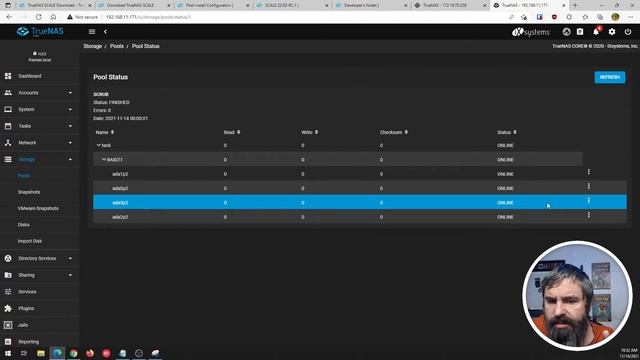Click the Storage breadcrumb link
The width and height of the screenshot is (640, 360).
(93, 46)
